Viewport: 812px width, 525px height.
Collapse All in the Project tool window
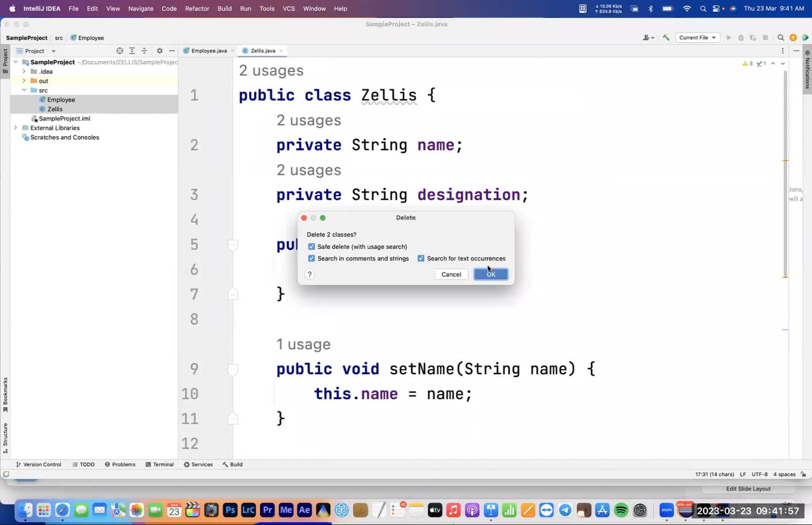[144, 51]
